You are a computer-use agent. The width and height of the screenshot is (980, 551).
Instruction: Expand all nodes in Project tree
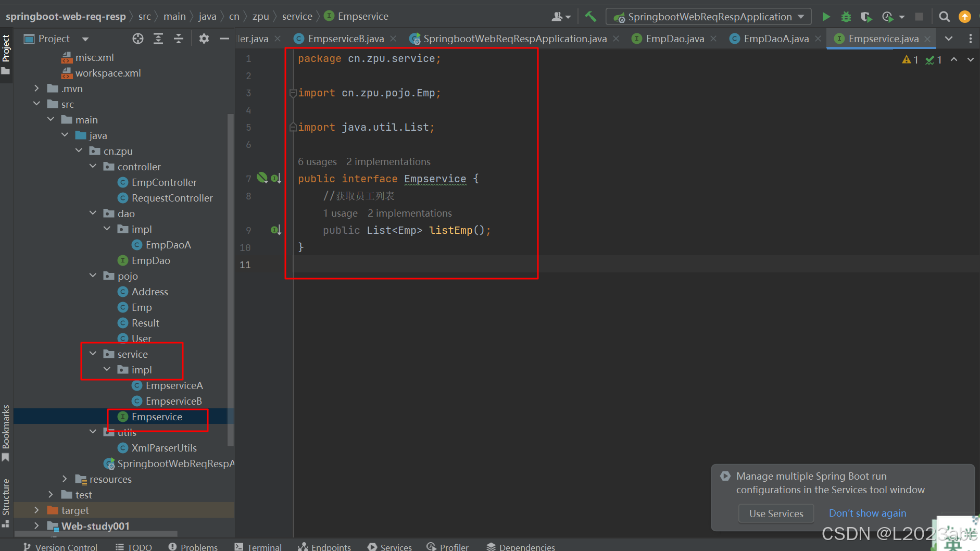pyautogui.click(x=158, y=39)
